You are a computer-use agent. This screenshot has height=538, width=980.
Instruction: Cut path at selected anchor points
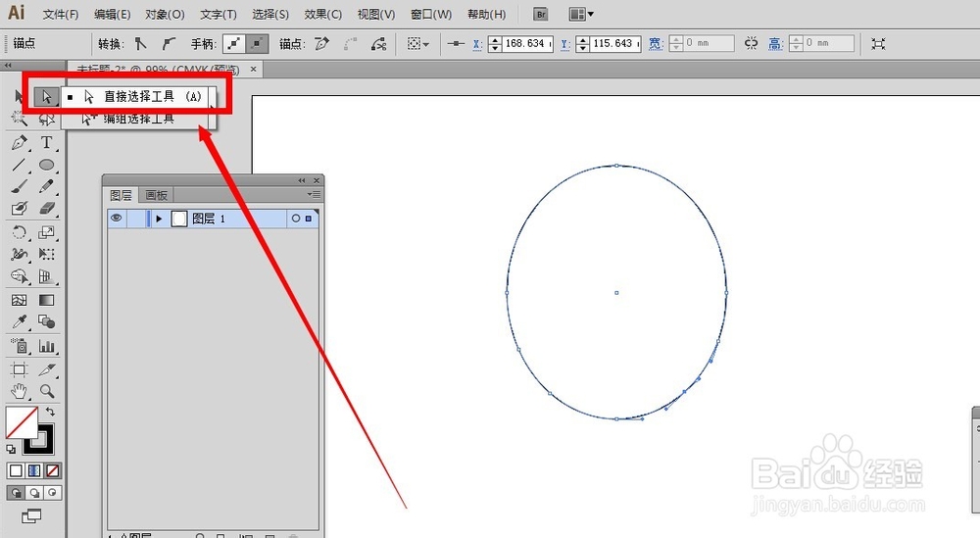tap(378, 44)
